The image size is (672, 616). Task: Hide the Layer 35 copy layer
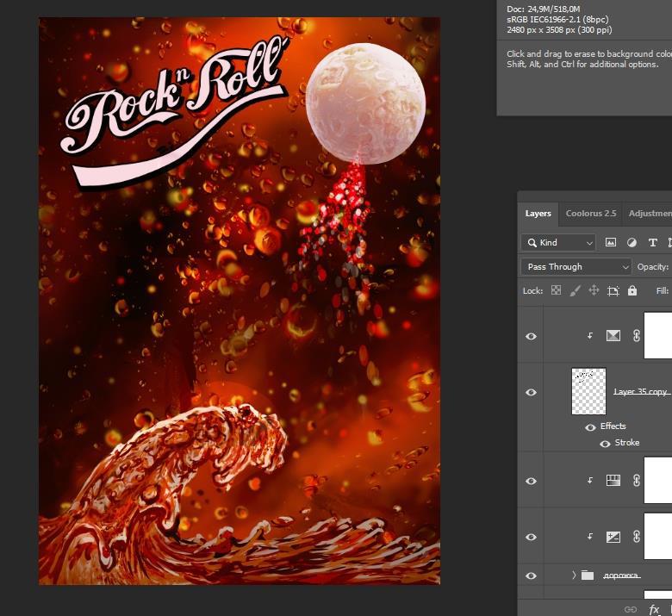pyautogui.click(x=531, y=392)
